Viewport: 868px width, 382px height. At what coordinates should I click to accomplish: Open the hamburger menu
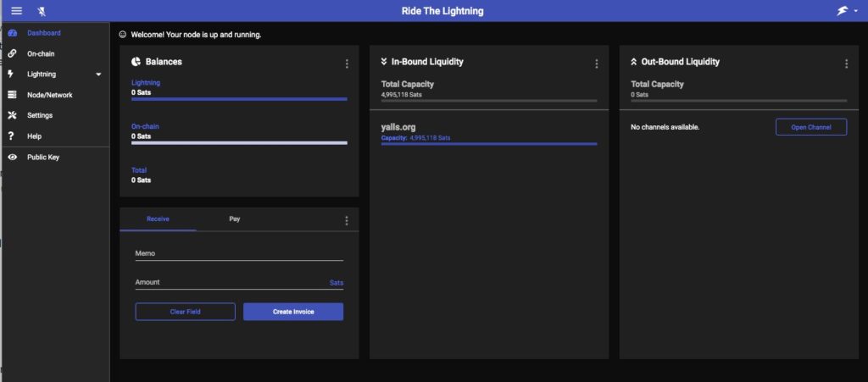[x=17, y=11]
